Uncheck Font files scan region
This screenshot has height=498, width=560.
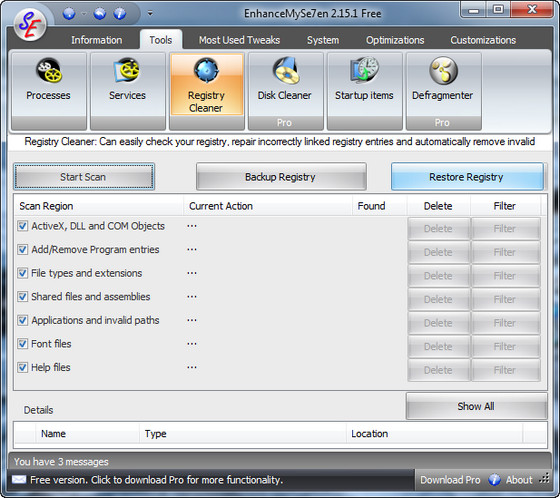tap(22, 344)
